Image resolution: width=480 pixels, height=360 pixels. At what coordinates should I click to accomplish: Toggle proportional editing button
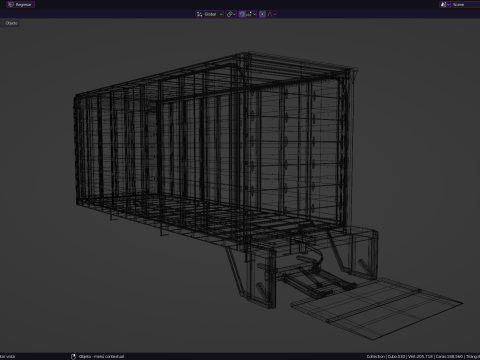[262, 14]
